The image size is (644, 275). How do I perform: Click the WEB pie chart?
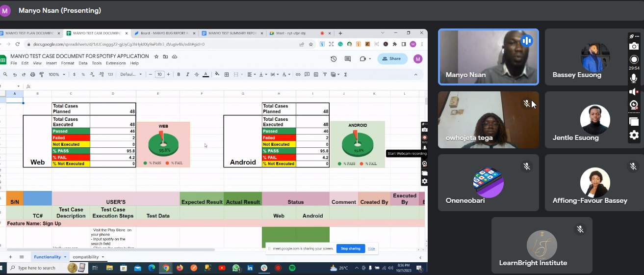click(x=163, y=144)
